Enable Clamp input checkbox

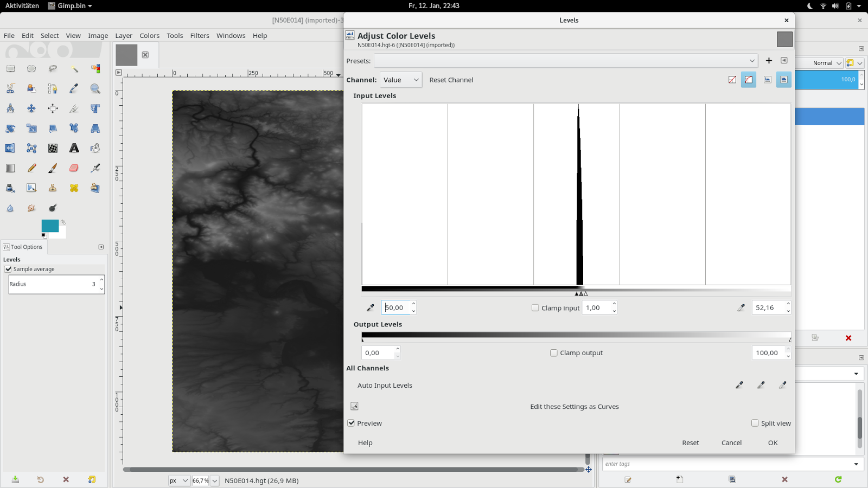click(x=535, y=308)
